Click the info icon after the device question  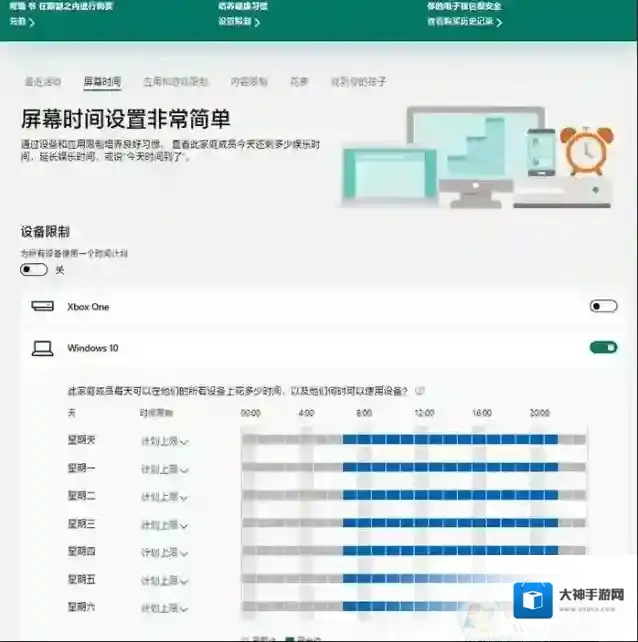[x=420, y=391]
